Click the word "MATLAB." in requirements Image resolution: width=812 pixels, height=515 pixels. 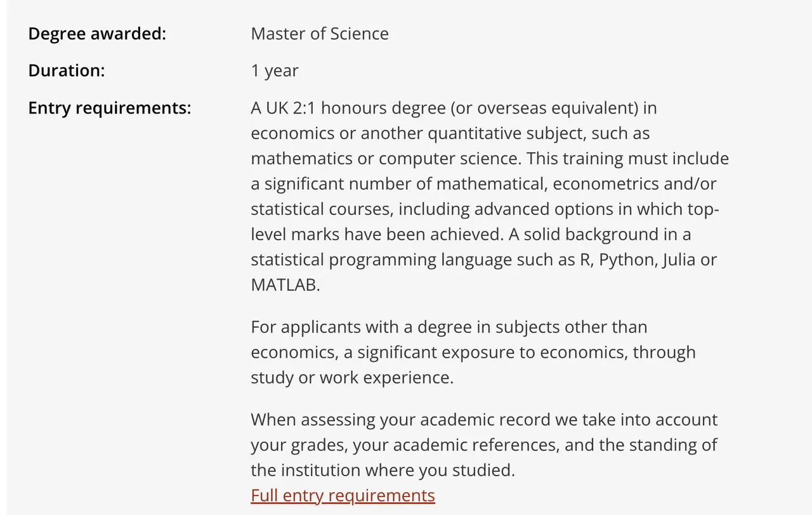(x=285, y=285)
